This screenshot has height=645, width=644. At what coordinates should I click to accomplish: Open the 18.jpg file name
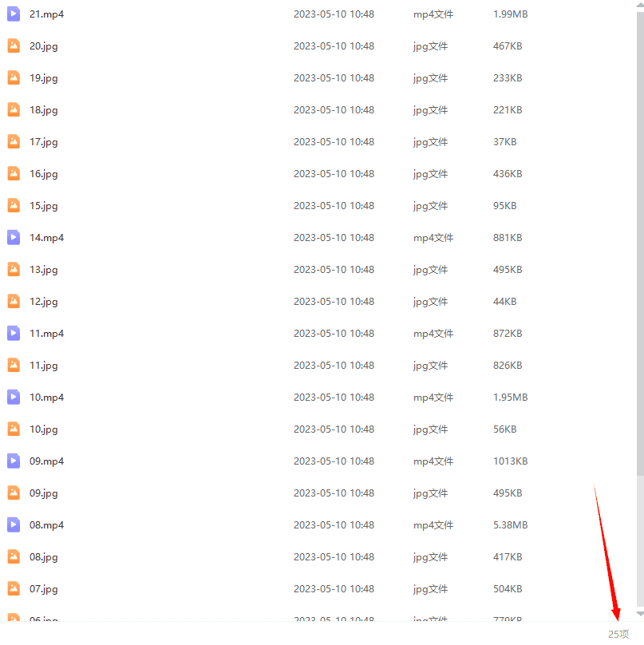click(43, 110)
